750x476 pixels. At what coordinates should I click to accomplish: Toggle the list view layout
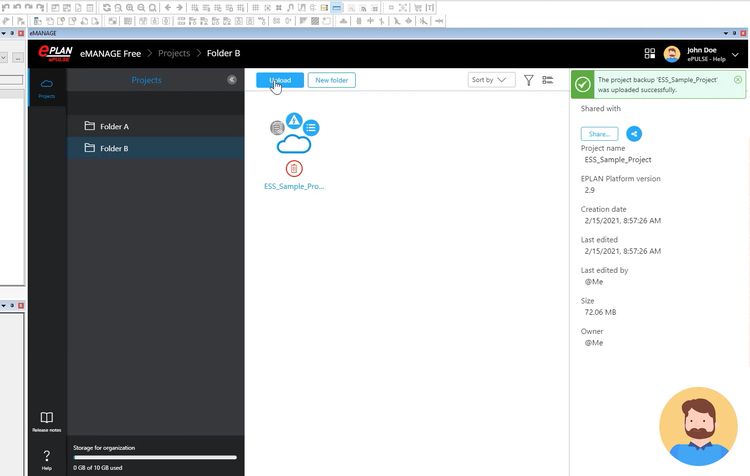tap(548, 80)
